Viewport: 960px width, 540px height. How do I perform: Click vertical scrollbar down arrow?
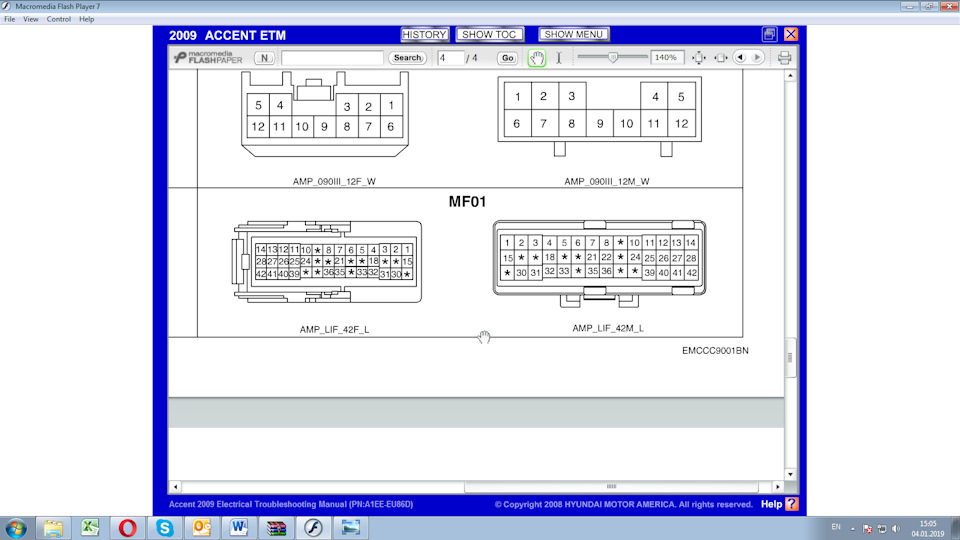(x=790, y=474)
